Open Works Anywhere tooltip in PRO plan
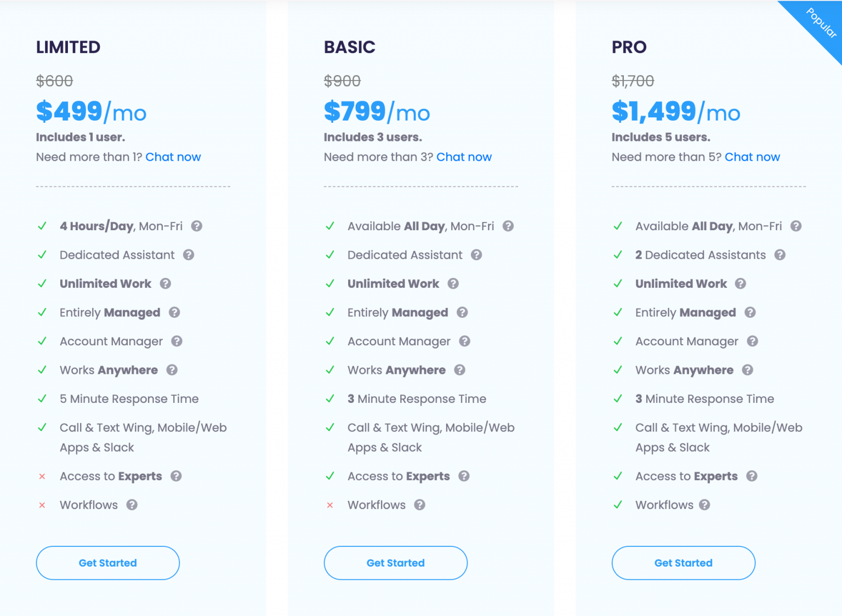Viewport: 842px width, 616px height. click(x=747, y=370)
